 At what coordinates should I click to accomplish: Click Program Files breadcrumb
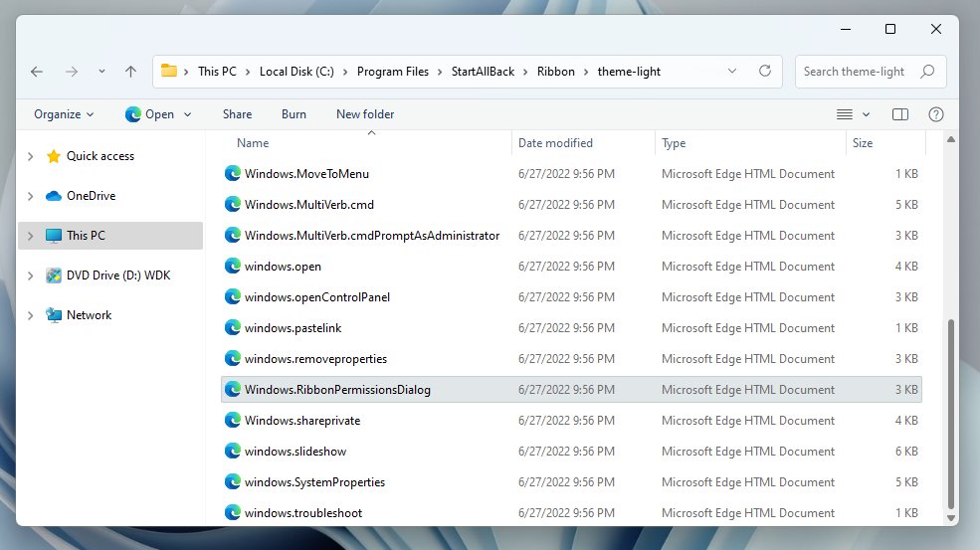pyautogui.click(x=393, y=72)
